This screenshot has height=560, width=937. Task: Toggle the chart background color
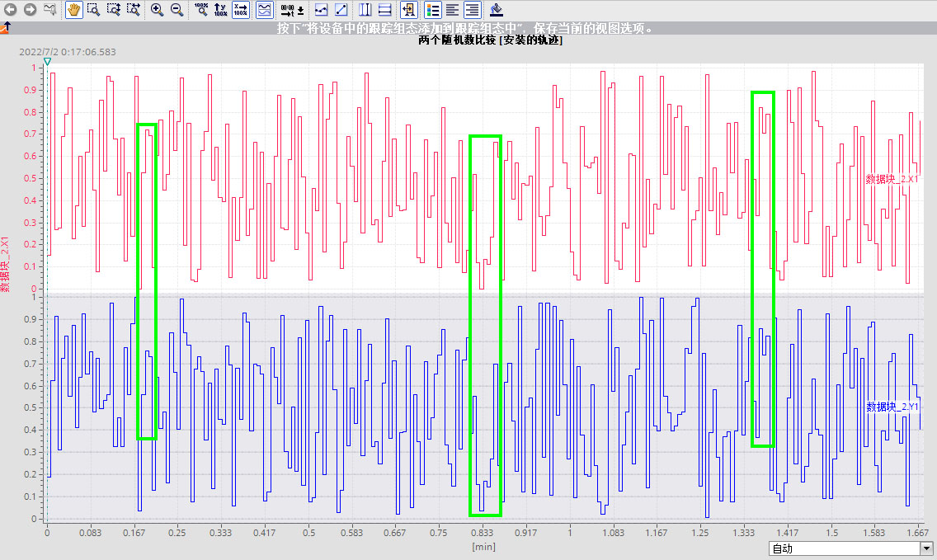pyautogui.click(x=496, y=10)
